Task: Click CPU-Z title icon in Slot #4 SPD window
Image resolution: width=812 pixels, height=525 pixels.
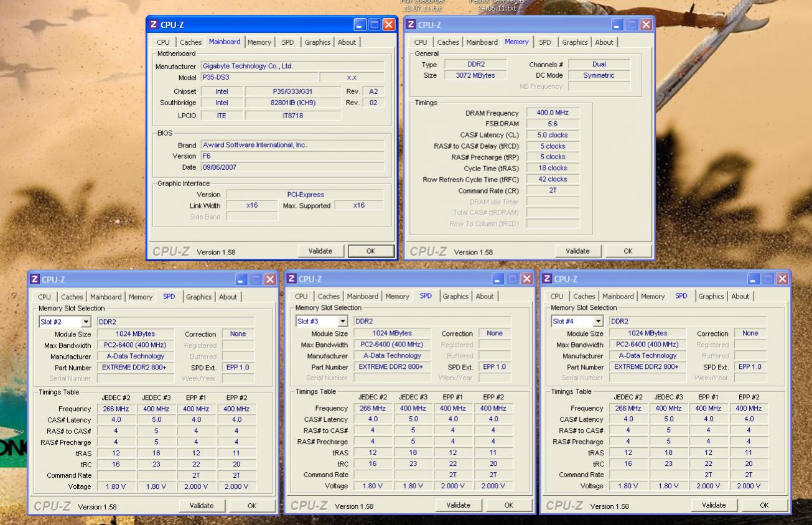Action: (547, 279)
